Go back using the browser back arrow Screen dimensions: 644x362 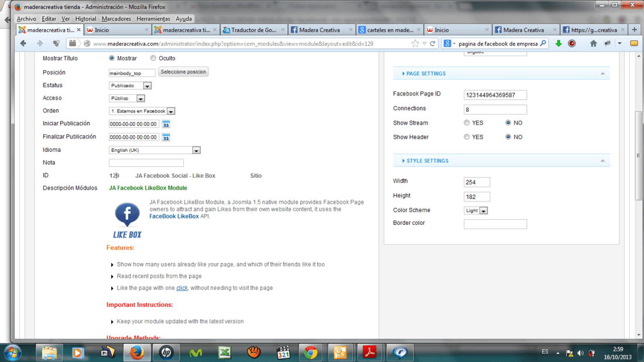(x=23, y=43)
